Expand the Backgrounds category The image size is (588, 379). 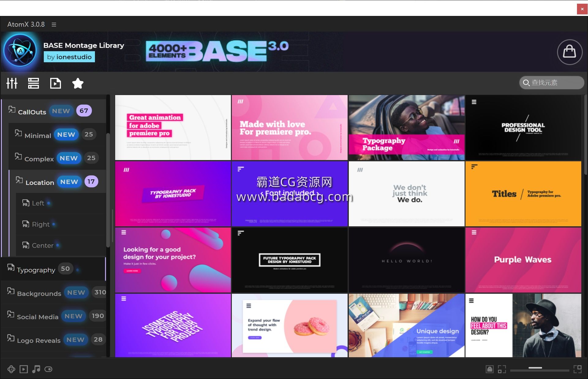click(x=54, y=293)
